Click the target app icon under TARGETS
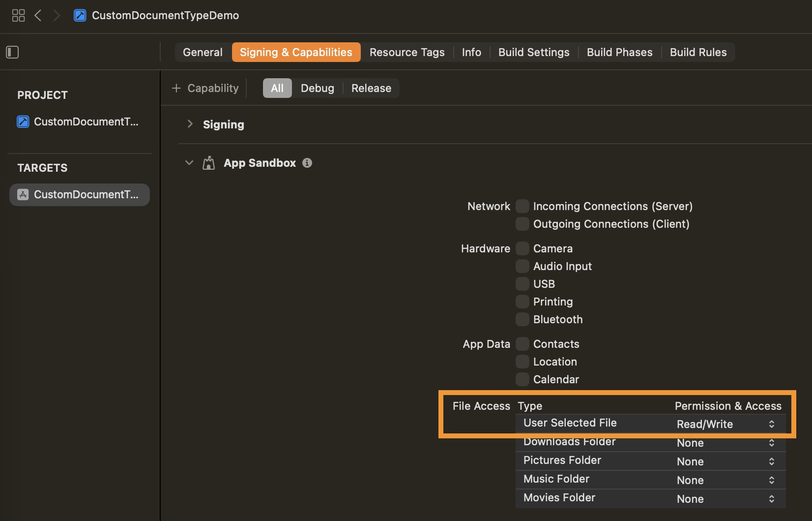Image resolution: width=812 pixels, height=521 pixels. [x=23, y=194]
